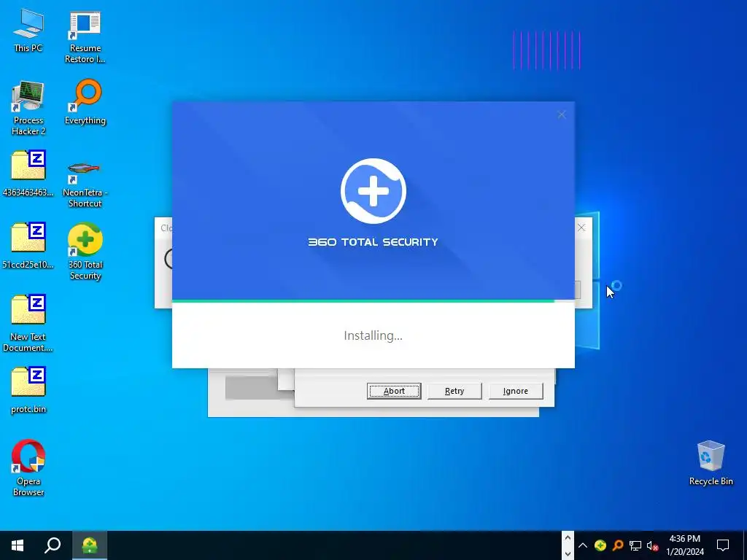Open the taskbar clock and date
The height and width of the screenshot is (560, 747).
point(684,545)
